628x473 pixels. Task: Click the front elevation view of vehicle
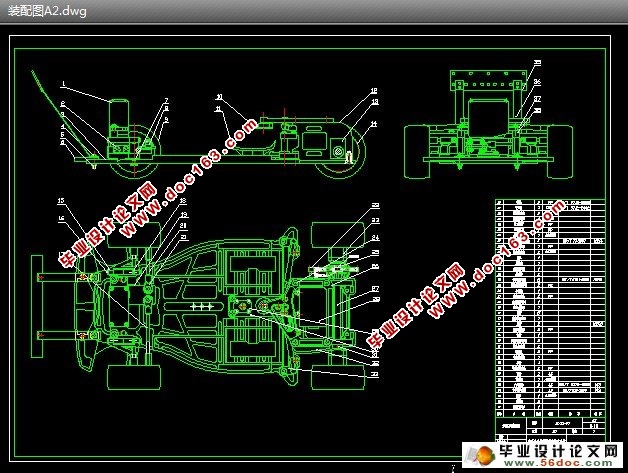click(489, 124)
